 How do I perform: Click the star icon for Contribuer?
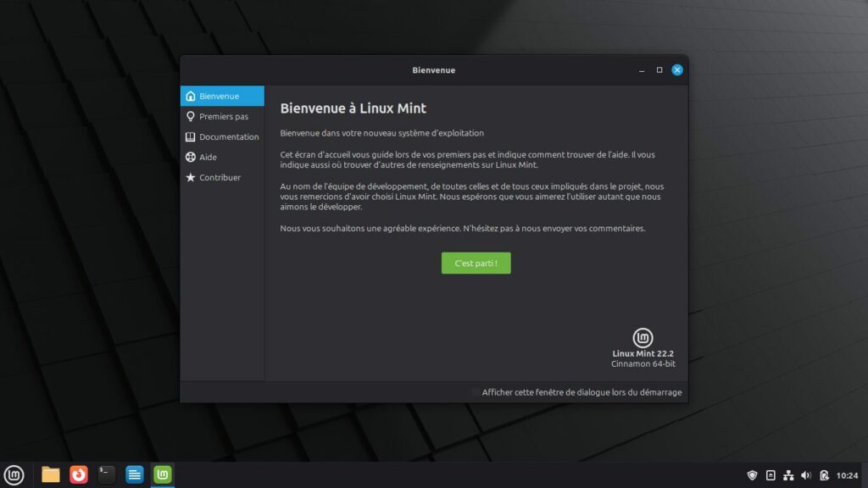(191, 178)
